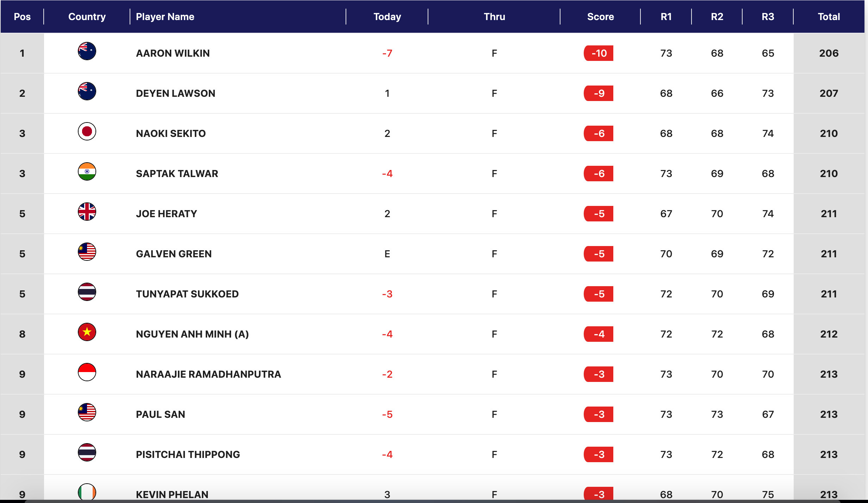The width and height of the screenshot is (868, 503).
Task: Click the red -10 score badge
Action: [599, 53]
